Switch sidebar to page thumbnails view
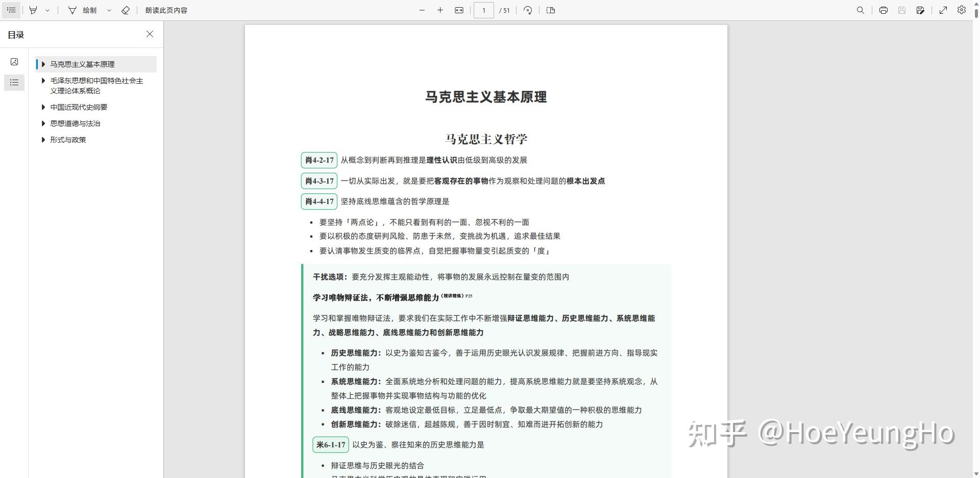 coord(14,62)
